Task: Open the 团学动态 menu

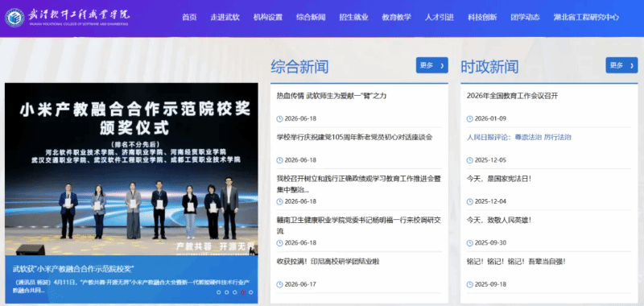Action: (x=526, y=17)
